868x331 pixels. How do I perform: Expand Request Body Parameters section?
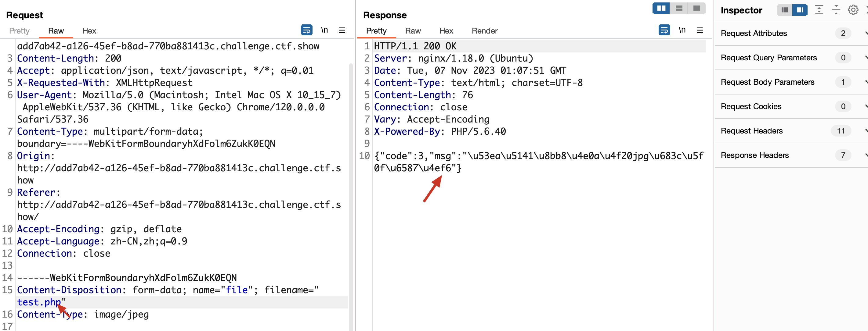click(791, 82)
